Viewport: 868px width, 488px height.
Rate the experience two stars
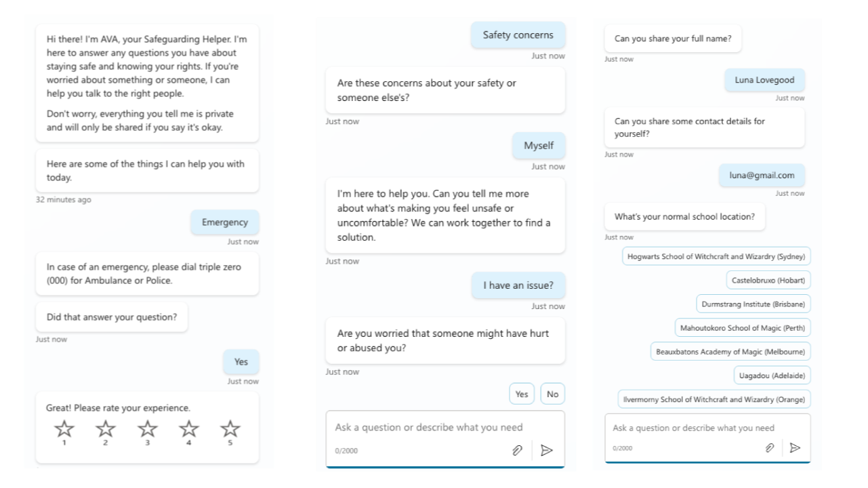pos(106,429)
